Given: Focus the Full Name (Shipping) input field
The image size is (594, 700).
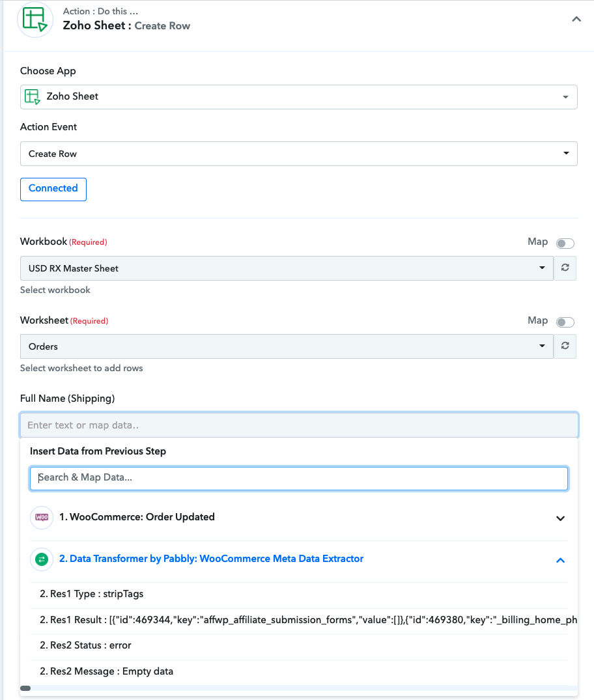Looking at the screenshot, I should click(299, 425).
